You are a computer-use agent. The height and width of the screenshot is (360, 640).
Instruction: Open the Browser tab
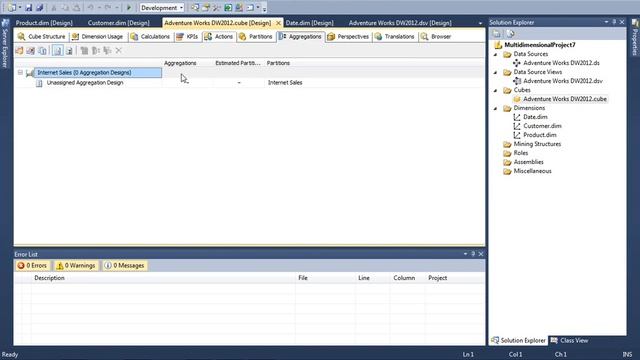coord(436,37)
